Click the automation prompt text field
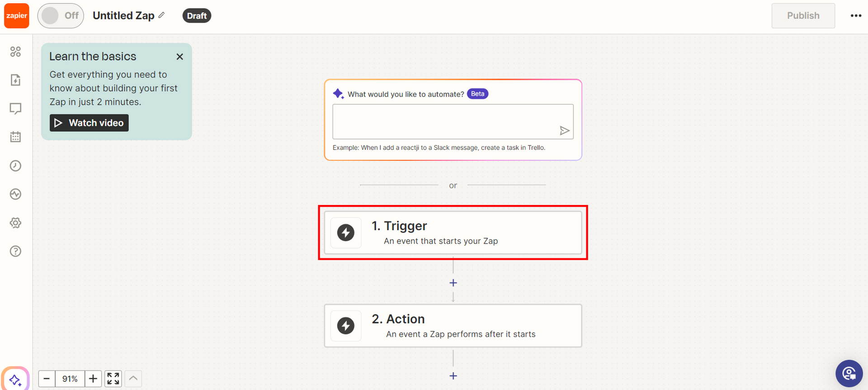Viewport: 868px width, 390px height. click(445, 121)
